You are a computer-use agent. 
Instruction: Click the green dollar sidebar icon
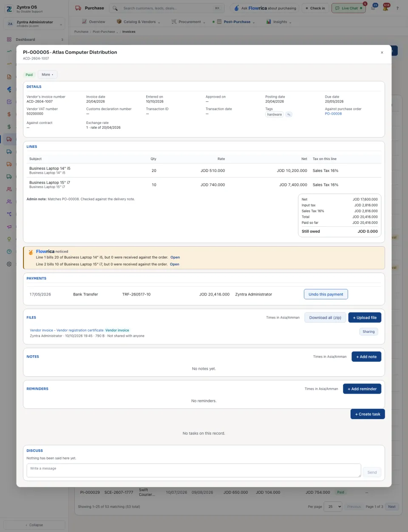pyautogui.click(x=9, y=127)
